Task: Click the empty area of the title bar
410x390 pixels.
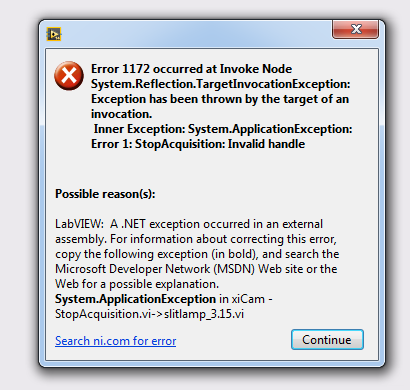Action: 197,34
